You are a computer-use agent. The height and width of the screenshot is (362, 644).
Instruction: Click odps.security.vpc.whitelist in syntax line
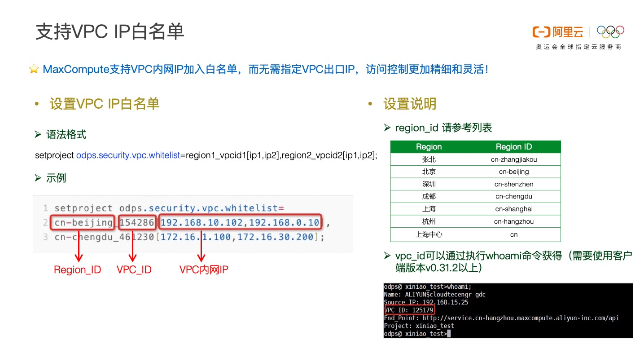point(128,155)
